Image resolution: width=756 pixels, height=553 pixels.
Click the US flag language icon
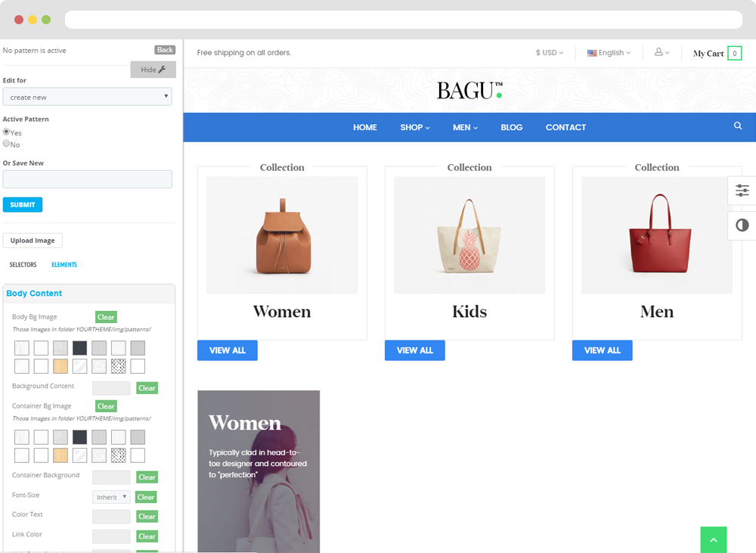(592, 53)
